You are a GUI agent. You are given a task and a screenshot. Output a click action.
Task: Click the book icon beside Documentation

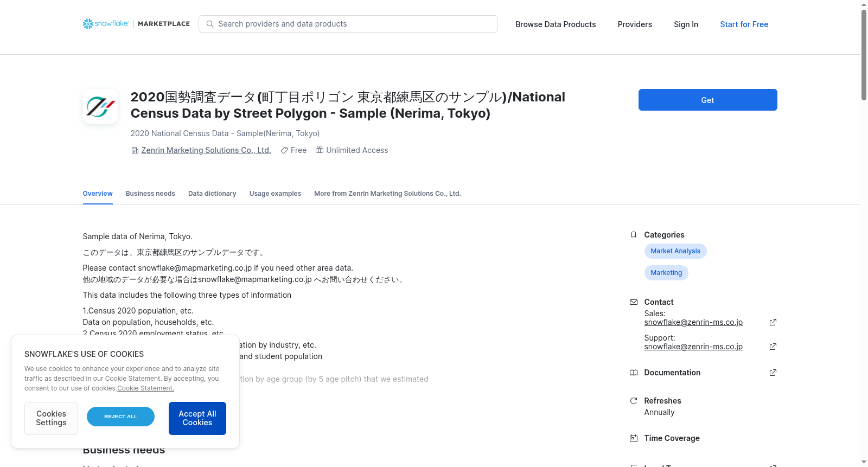click(634, 373)
